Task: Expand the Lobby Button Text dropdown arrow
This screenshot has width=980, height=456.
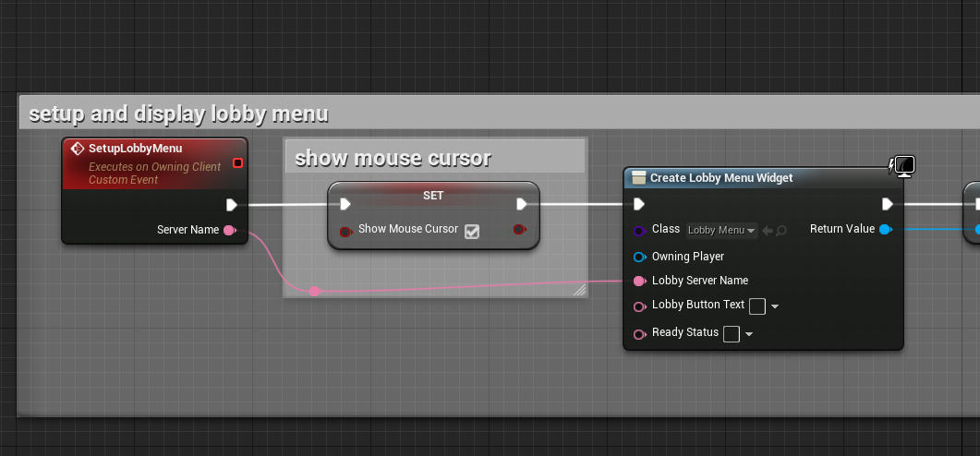Action: tap(775, 306)
